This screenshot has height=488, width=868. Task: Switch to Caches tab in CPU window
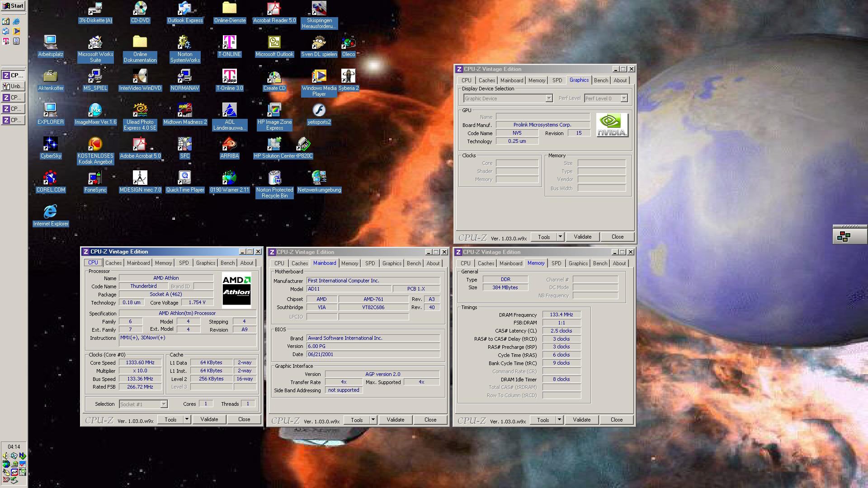pos(113,263)
